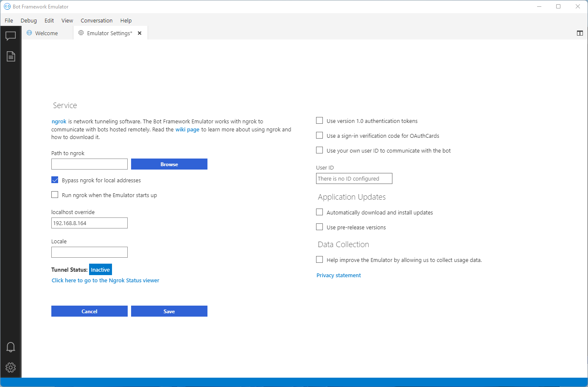Screen dimensions: 588x387
Task: Click the localhost override field
Action: point(90,223)
